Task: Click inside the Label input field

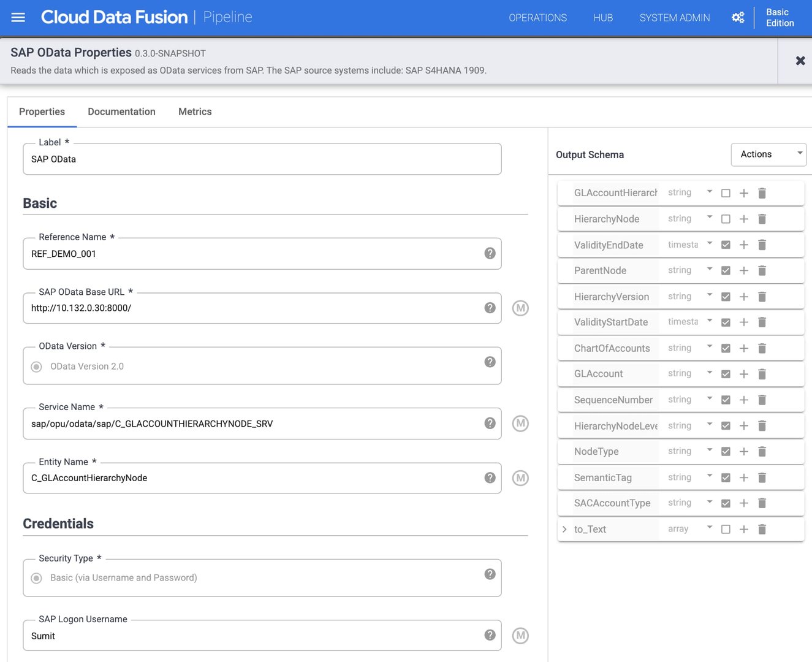Action: point(262,159)
